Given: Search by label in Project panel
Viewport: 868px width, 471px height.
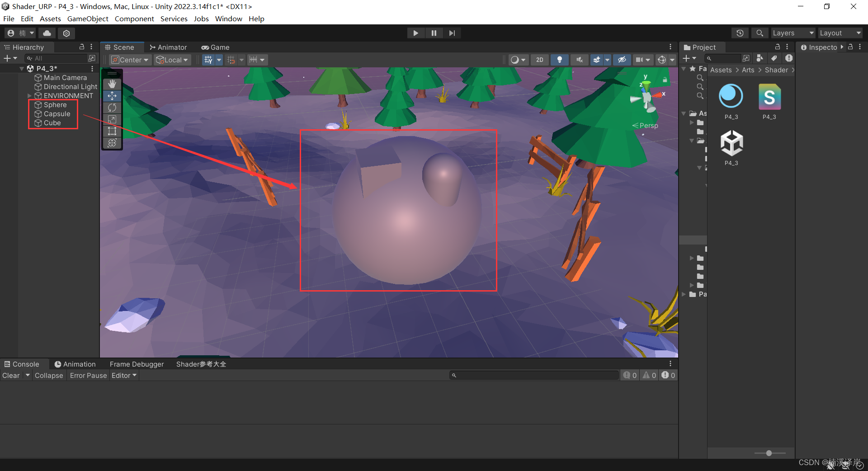Looking at the screenshot, I should point(774,58).
